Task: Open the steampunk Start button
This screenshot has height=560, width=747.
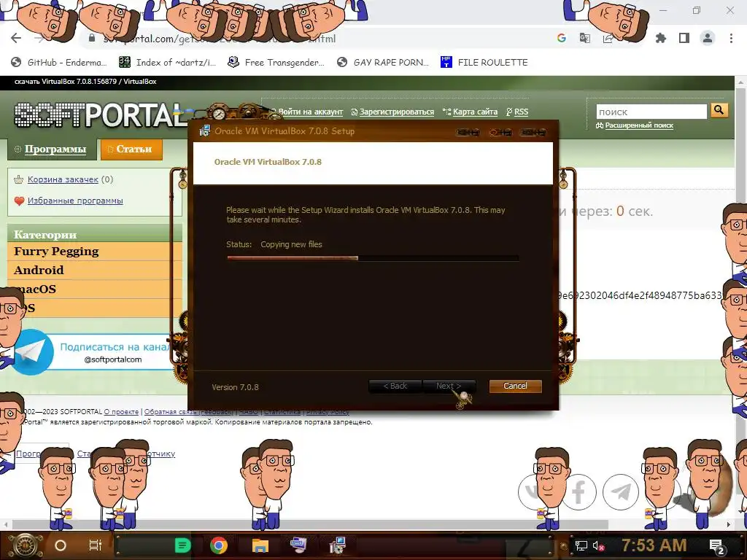Action: [x=25, y=545]
